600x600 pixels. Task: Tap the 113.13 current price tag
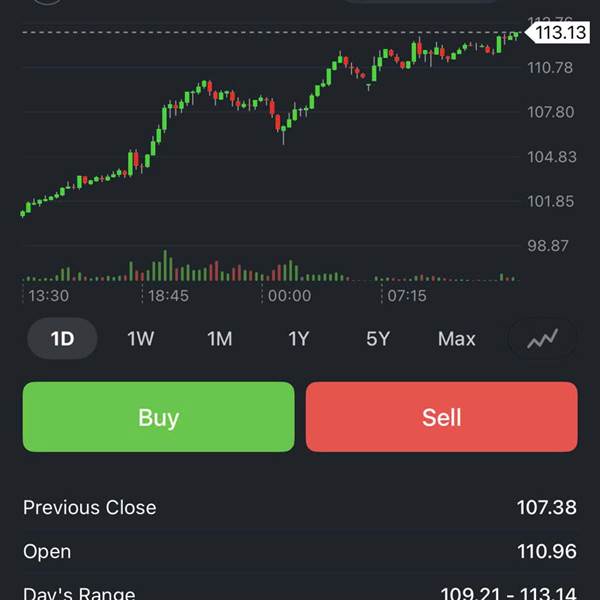(x=559, y=33)
